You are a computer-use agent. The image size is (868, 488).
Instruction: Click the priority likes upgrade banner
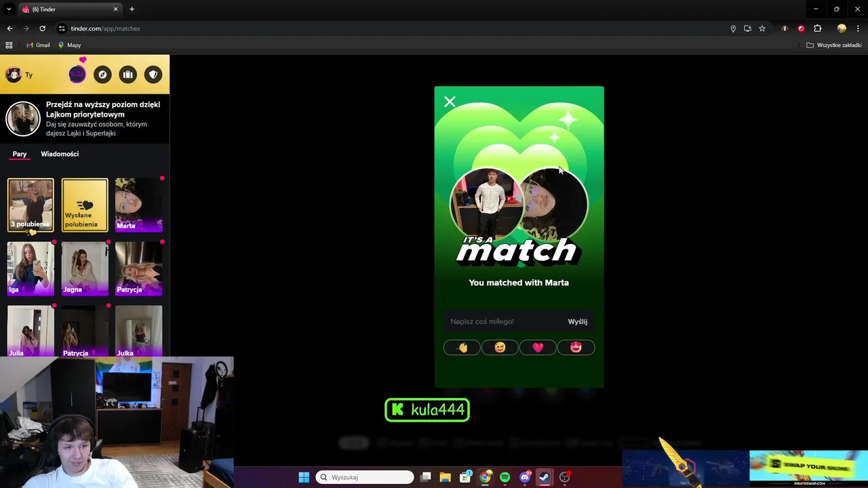(x=85, y=119)
